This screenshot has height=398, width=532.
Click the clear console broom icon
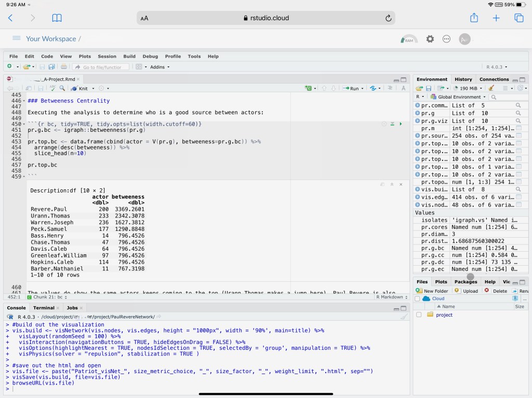tap(404, 317)
